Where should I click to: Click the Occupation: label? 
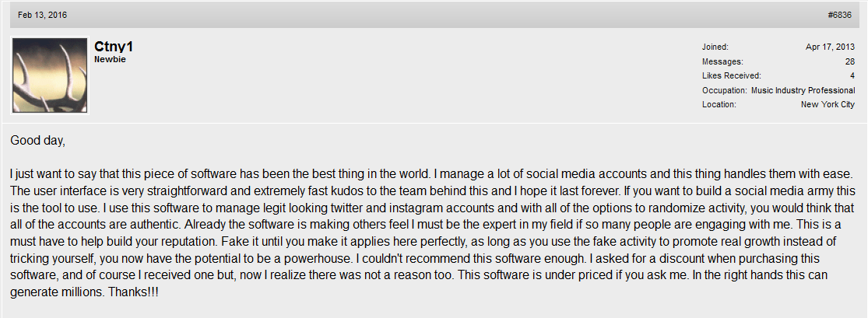tap(724, 90)
